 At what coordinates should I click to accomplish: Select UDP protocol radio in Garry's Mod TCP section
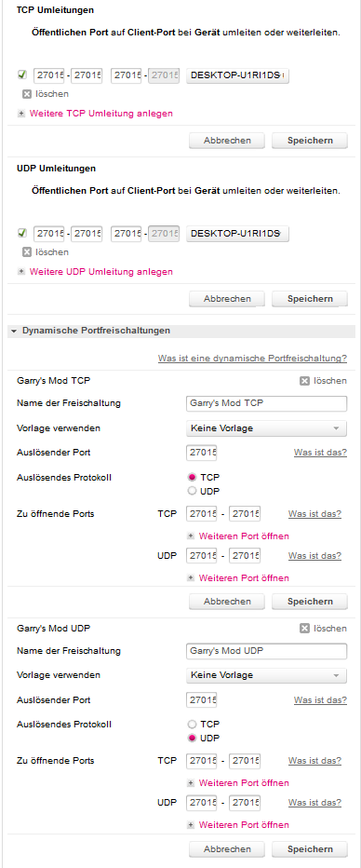[x=192, y=491]
